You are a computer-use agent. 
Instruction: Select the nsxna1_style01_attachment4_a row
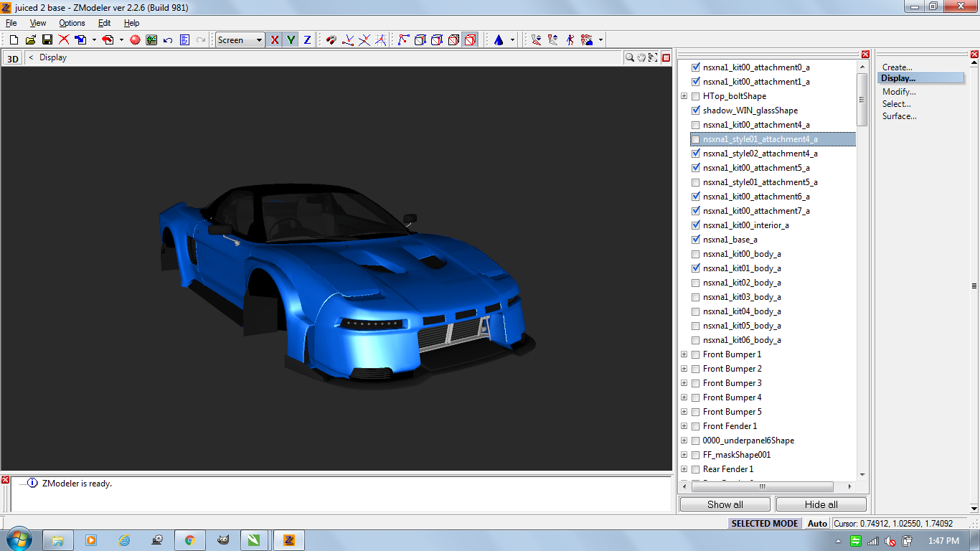773,139
